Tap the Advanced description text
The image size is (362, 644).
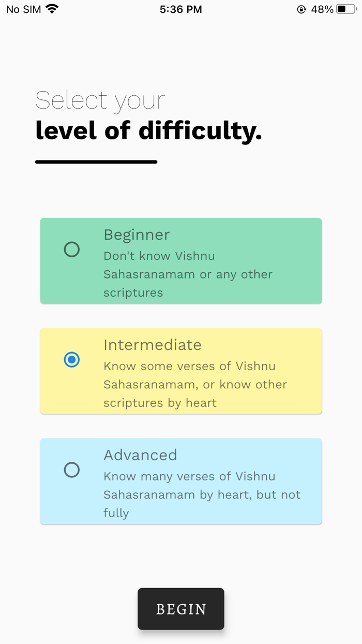[202, 494]
